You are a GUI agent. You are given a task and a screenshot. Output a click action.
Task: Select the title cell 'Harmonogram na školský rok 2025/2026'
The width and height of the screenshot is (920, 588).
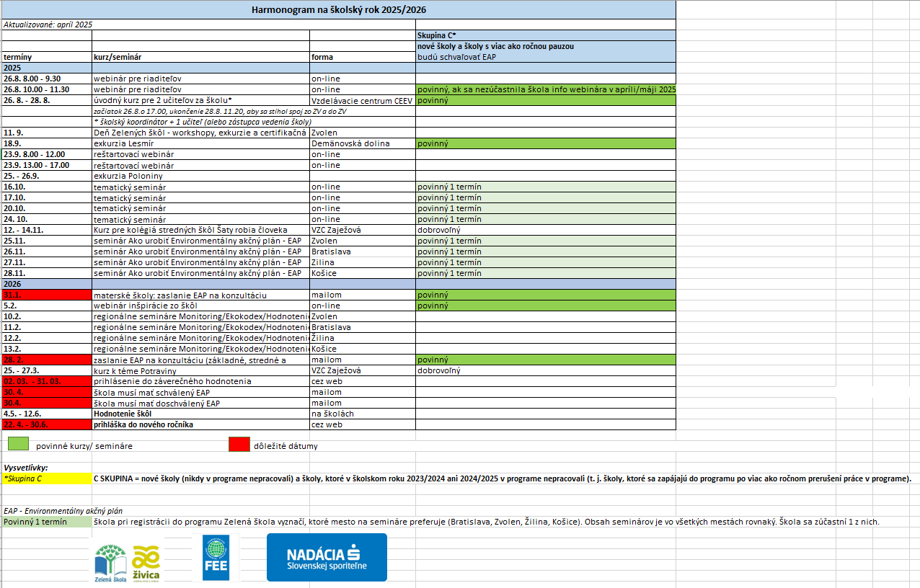338,10
